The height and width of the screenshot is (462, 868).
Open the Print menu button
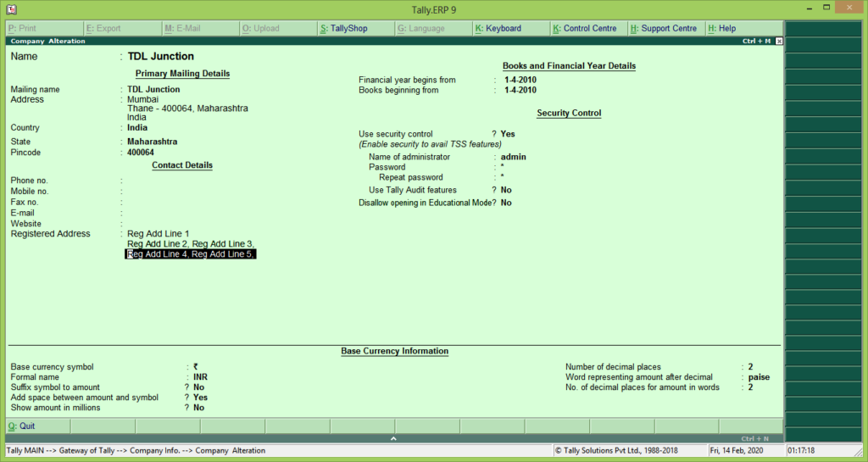coord(44,28)
